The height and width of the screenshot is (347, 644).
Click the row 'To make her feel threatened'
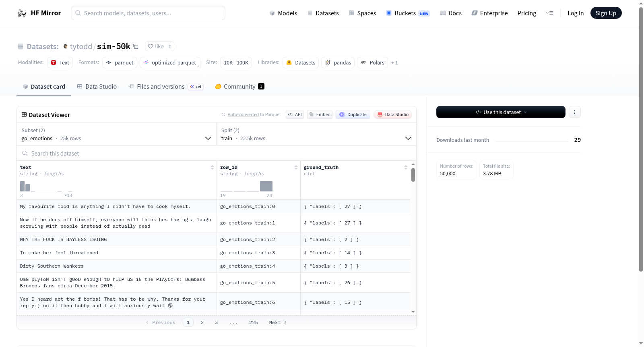(213, 253)
